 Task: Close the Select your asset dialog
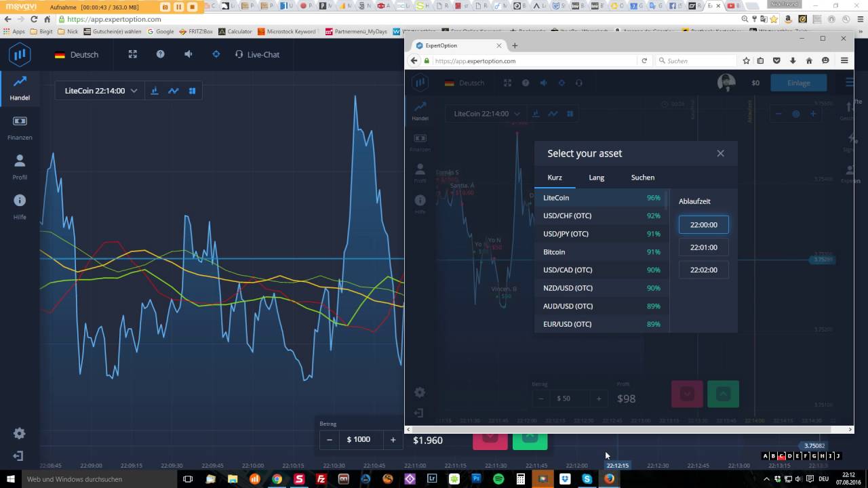[720, 153]
